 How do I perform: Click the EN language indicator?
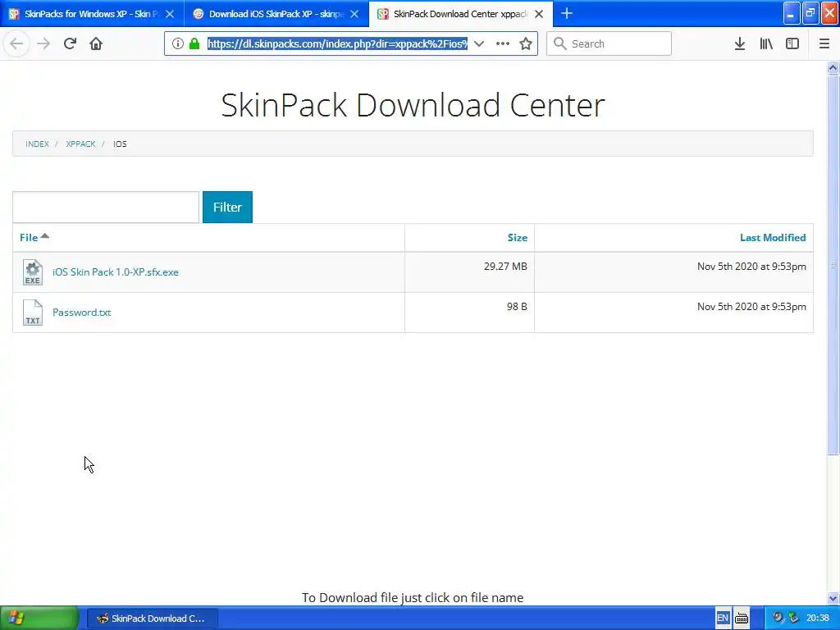click(x=722, y=619)
